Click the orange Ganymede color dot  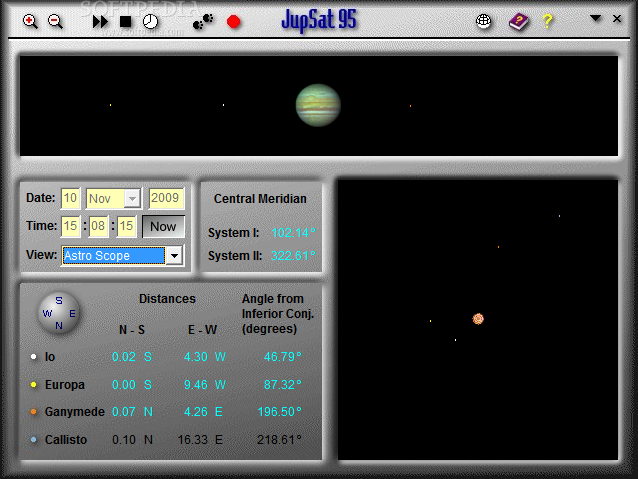click(x=34, y=412)
